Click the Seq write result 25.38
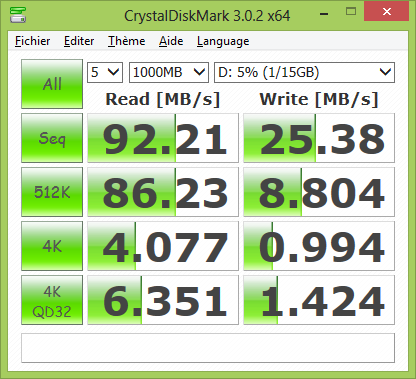 319,138
